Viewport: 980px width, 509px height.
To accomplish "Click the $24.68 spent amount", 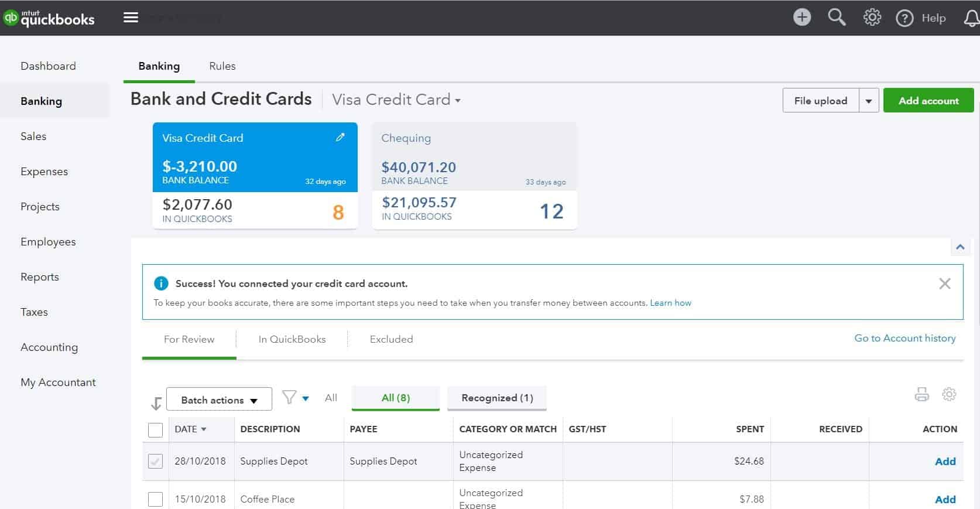I will pyautogui.click(x=749, y=461).
